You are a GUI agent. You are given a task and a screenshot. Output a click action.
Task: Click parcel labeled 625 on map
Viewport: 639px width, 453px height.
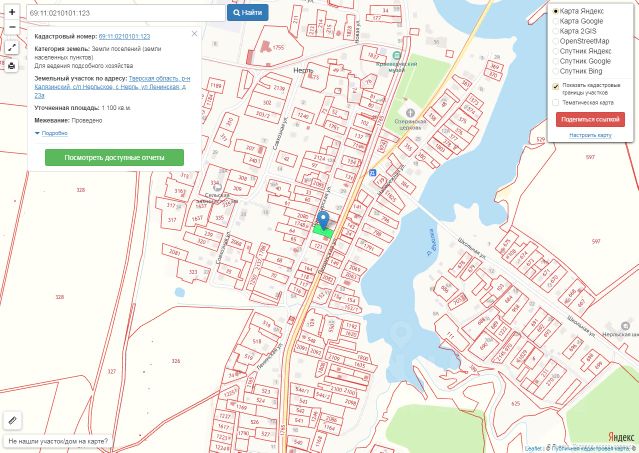click(x=515, y=404)
